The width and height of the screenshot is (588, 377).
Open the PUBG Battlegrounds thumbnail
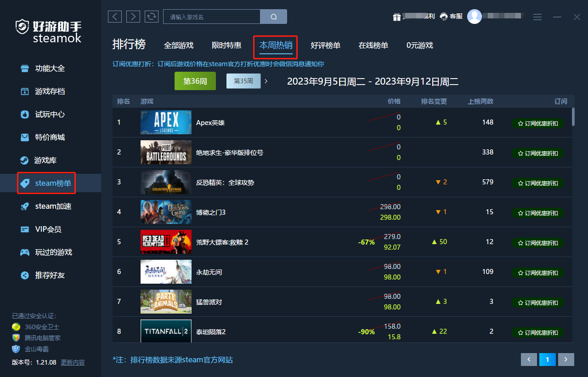[x=166, y=152]
